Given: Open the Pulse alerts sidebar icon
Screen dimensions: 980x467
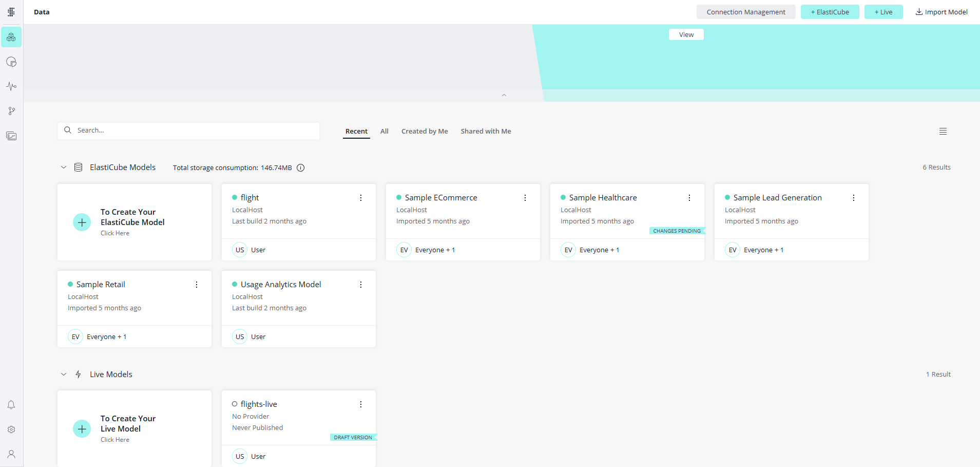Looking at the screenshot, I should coord(11,86).
